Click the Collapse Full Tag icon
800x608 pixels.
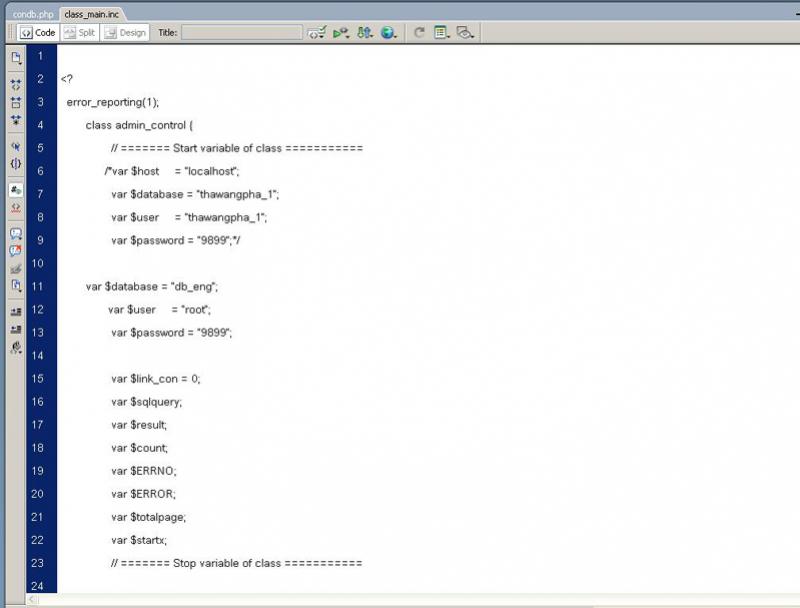pyautogui.click(x=16, y=84)
